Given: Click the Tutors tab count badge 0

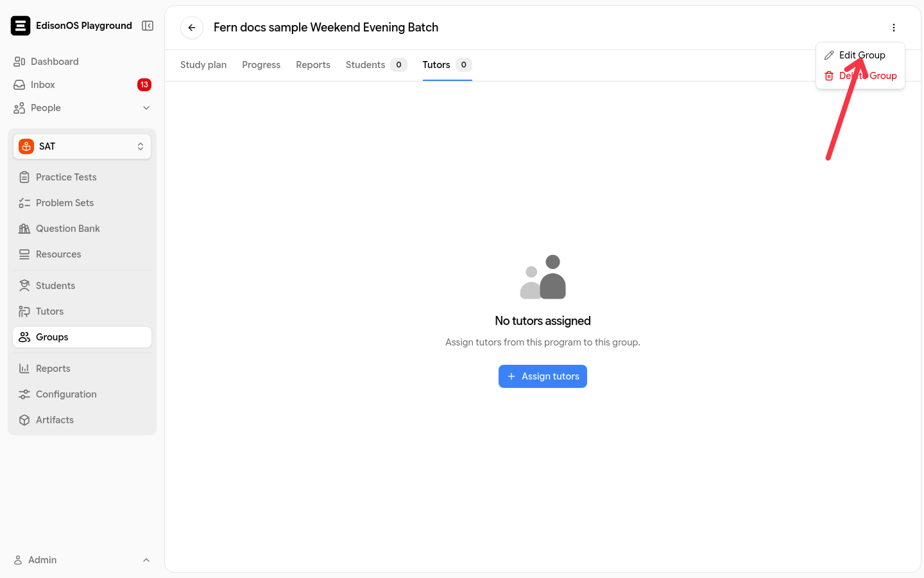Looking at the screenshot, I should (x=464, y=65).
